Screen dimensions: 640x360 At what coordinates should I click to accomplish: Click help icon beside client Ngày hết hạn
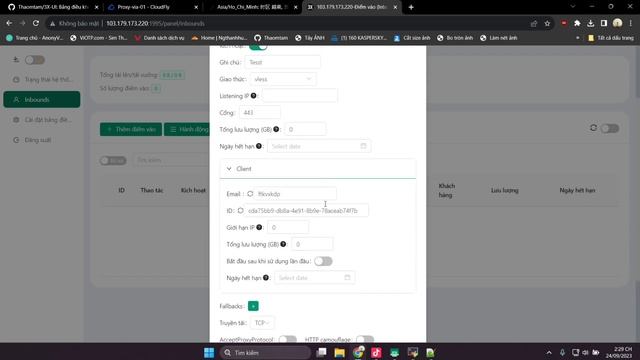266,278
